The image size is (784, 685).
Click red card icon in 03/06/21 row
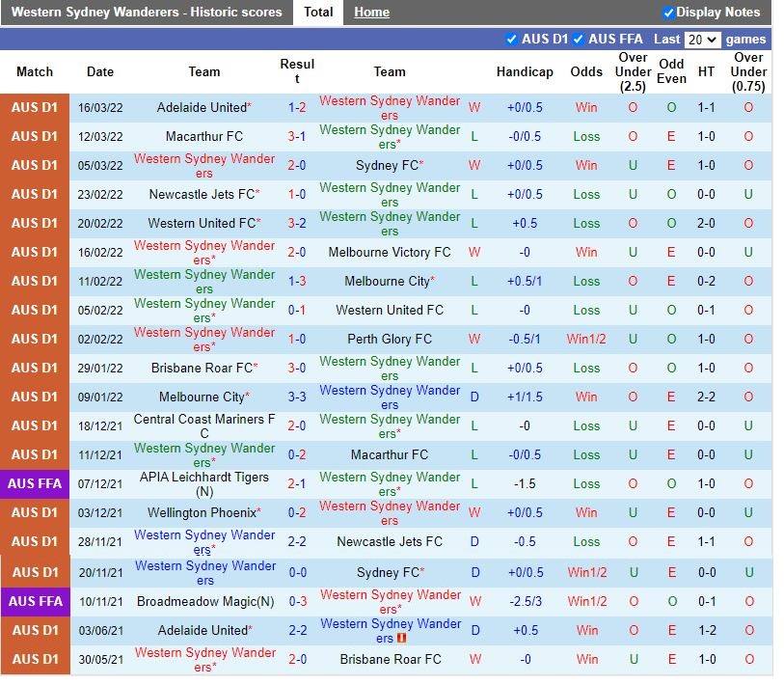point(401,639)
